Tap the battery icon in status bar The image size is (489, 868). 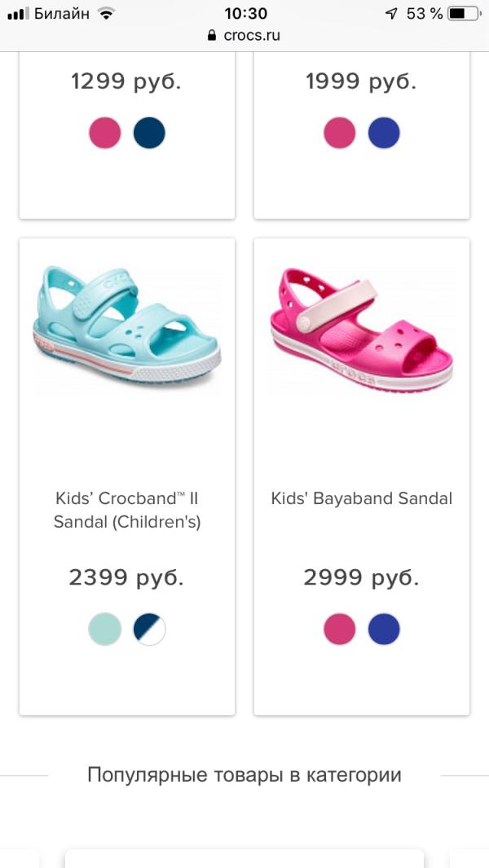coord(465,14)
